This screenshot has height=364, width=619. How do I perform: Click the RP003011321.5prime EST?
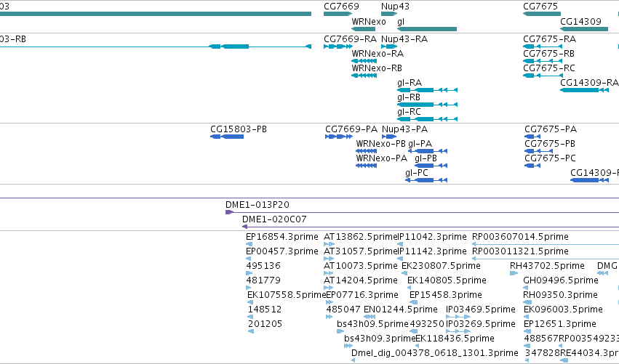[546, 259]
